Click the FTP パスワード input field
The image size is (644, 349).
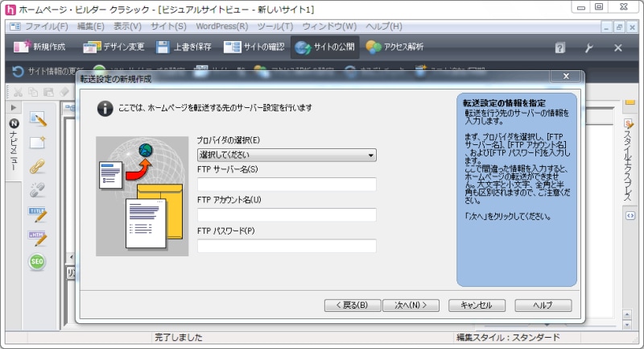click(x=287, y=246)
